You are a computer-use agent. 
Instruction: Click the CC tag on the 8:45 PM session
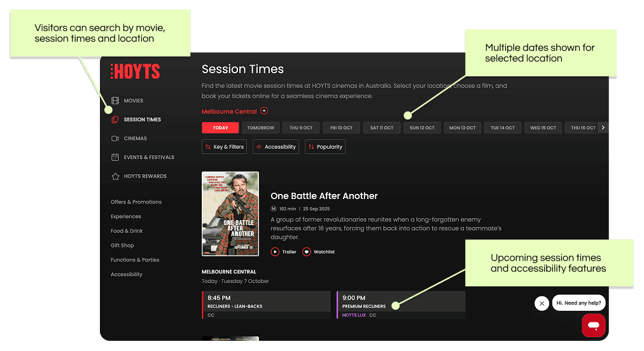click(x=211, y=315)
